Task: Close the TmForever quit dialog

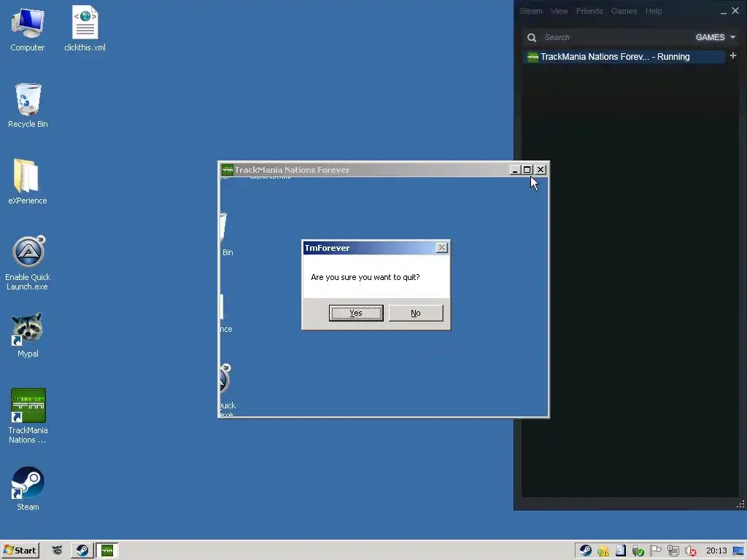Action: point(442,248)
